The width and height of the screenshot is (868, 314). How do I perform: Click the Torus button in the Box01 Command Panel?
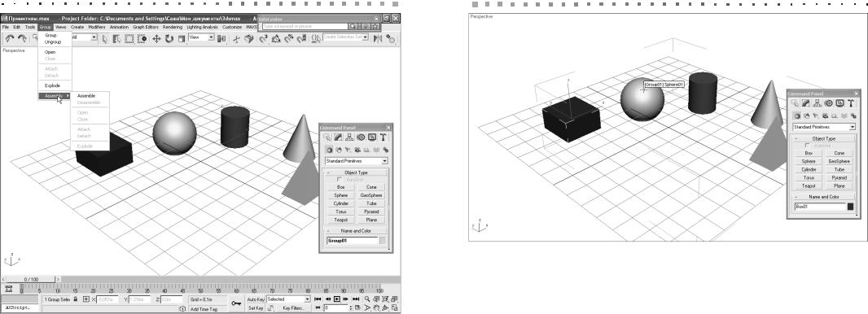pyautogui.click(x=809, y=177)
